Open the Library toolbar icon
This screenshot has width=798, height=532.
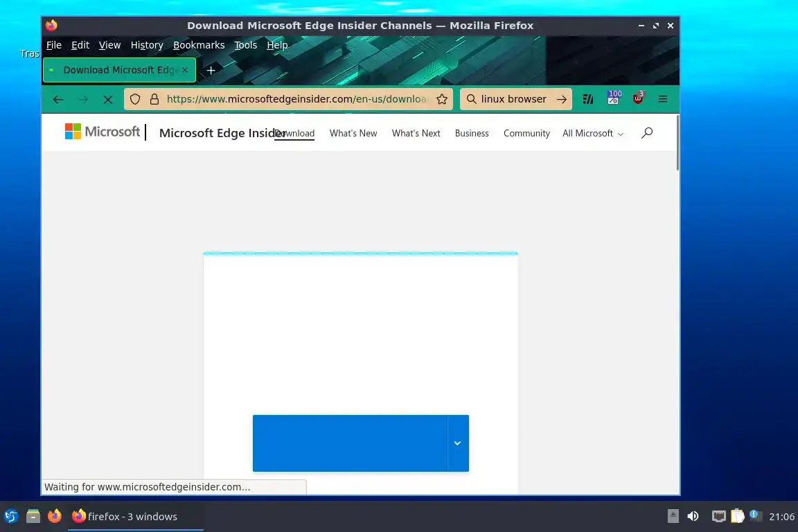pos(588,99)
